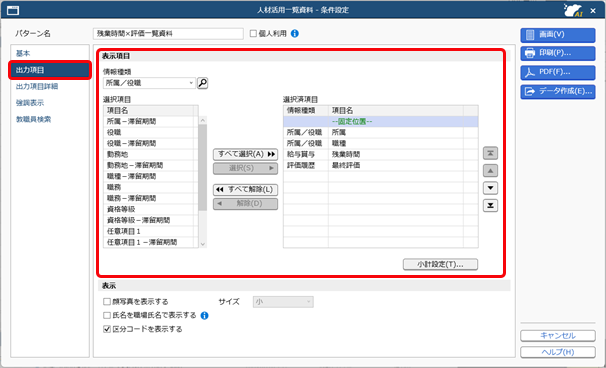This screenshot has width=606, height=368.
Task: Click the キャンセル button
Action: click(x=557, y=336)
